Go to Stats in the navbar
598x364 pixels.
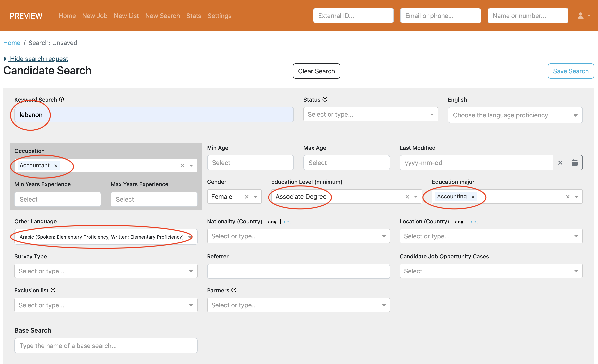pos(193,16)
